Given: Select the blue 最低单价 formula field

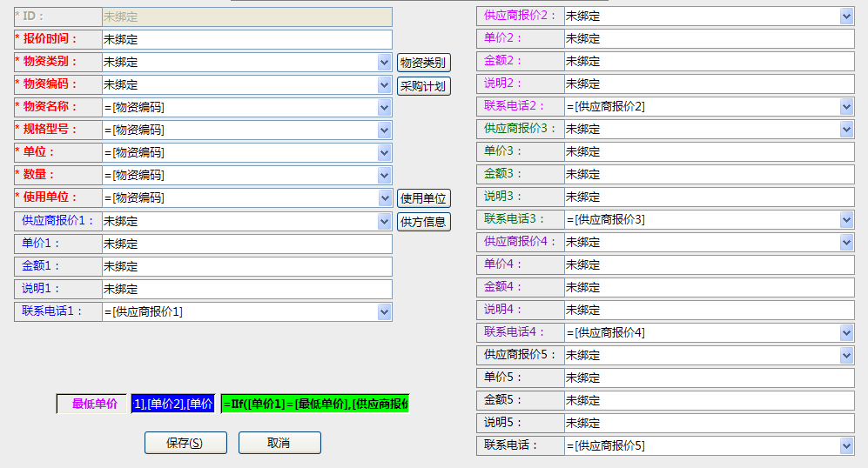Looking at the screenshot, I should coord(172,404).
